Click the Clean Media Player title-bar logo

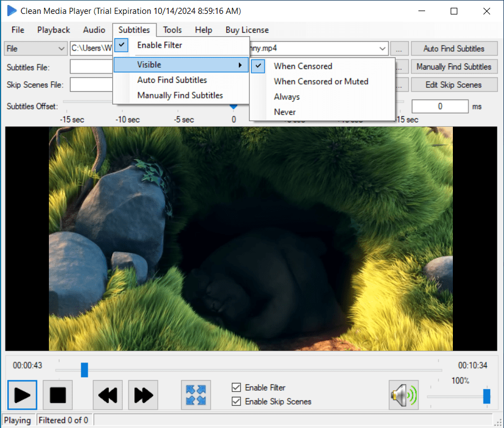point(12,11)
